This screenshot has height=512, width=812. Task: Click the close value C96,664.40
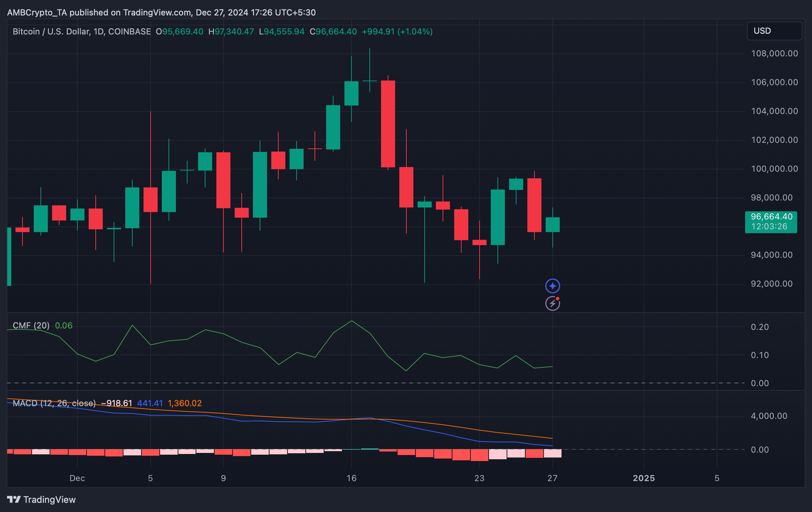[x=333, y=32]
